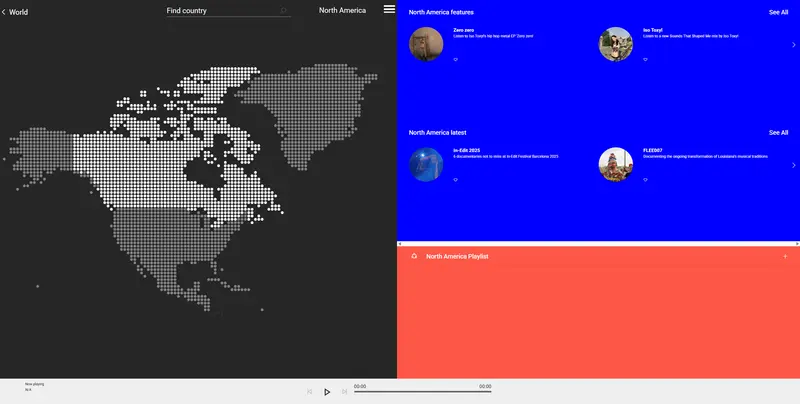
Task: Click the FLEE007 description text
Action: (x=705, y=157)
